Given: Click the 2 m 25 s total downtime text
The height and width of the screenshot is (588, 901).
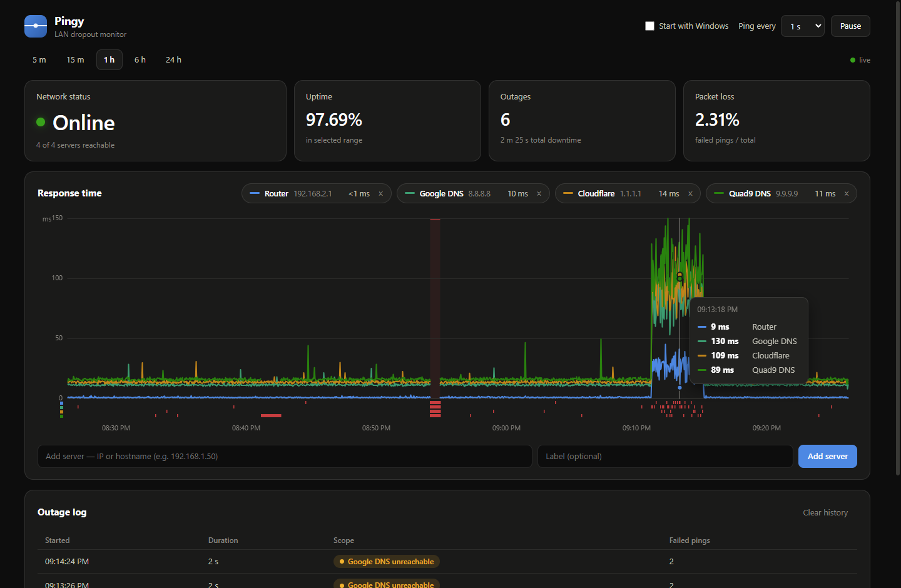Looking at the screenshot, I should pyautogui.click(x=541, y=140).
